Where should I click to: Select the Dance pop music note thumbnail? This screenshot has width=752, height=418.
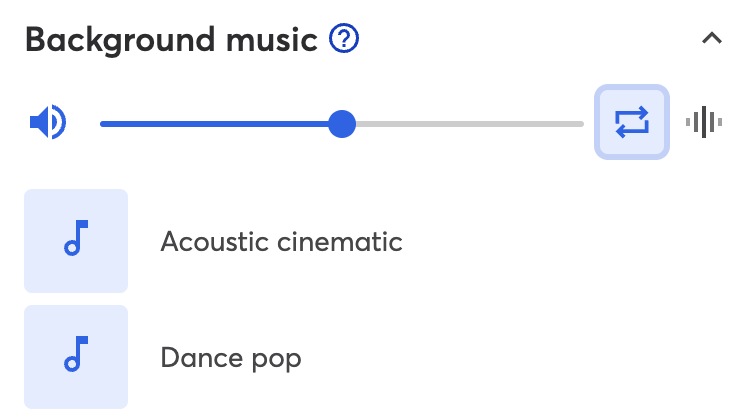pyautogui.click(x=76, y=357)
